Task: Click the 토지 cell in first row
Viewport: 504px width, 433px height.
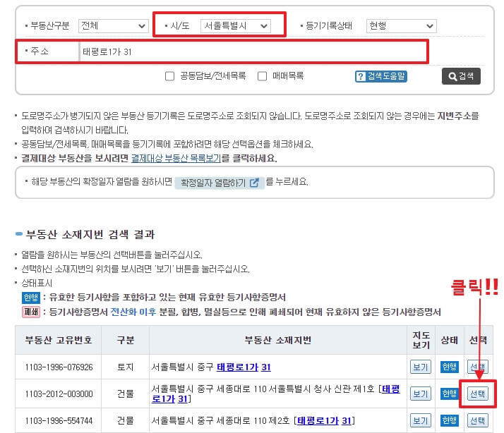Action: pos(126,367)
